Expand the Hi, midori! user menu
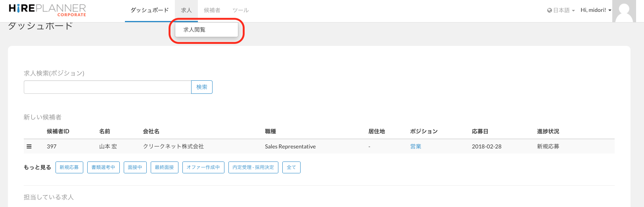This screenshot has height=207, width=644. coord(596,10)
